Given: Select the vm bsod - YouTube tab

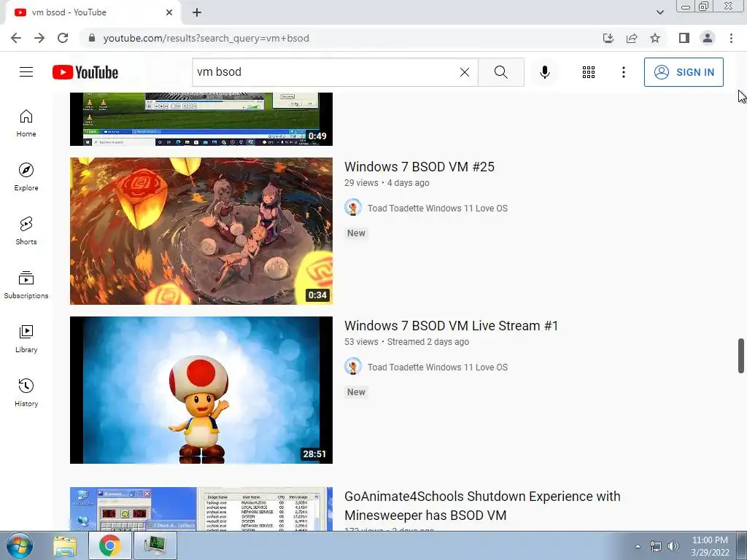Looking at the screenshot, I should pyautogui.click(x=93, y=12).
